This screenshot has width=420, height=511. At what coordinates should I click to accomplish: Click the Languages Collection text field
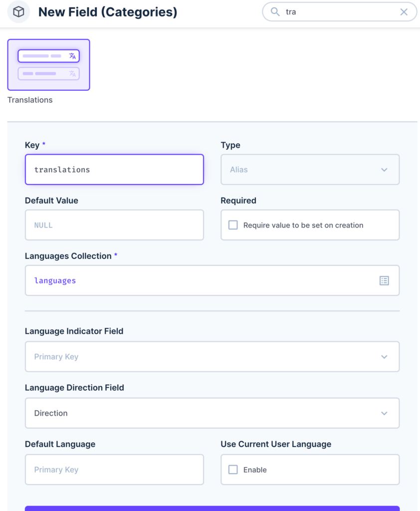[x=212, y=280]
